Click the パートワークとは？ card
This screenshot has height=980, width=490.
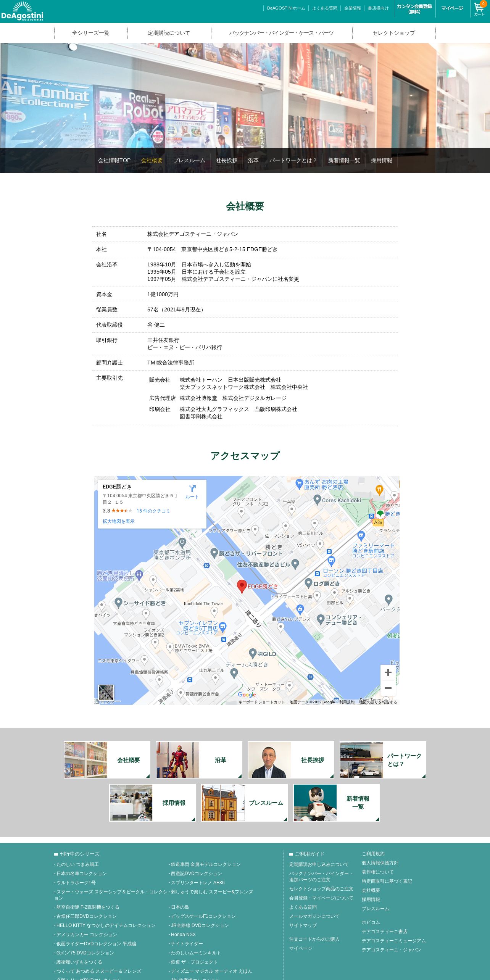tap(383, 760)
